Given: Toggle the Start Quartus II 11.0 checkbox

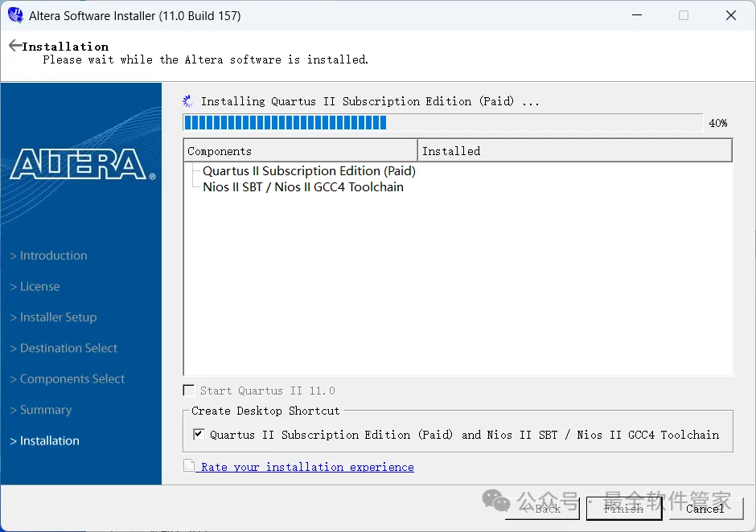Looking at the screenshot, I should (189, 391).
